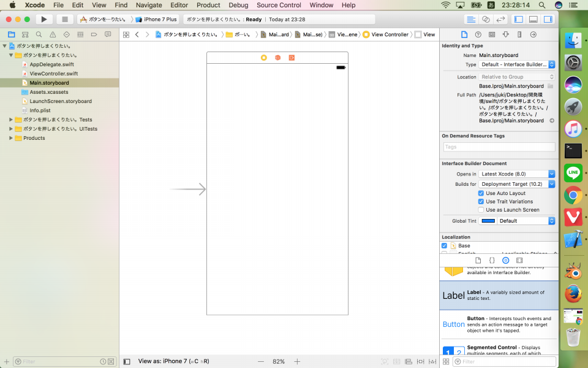Zoom in the canvas with plus
588x368 pixels.
297,362
